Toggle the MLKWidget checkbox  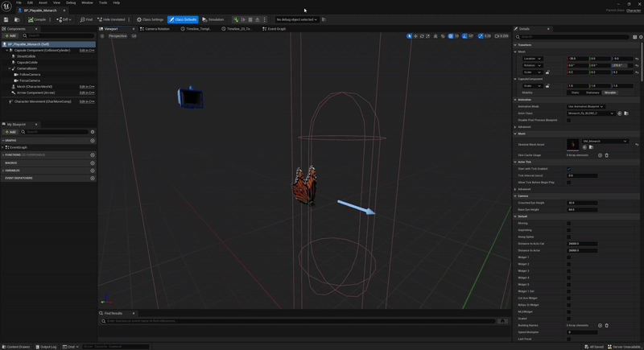click(x=569, y=312)
